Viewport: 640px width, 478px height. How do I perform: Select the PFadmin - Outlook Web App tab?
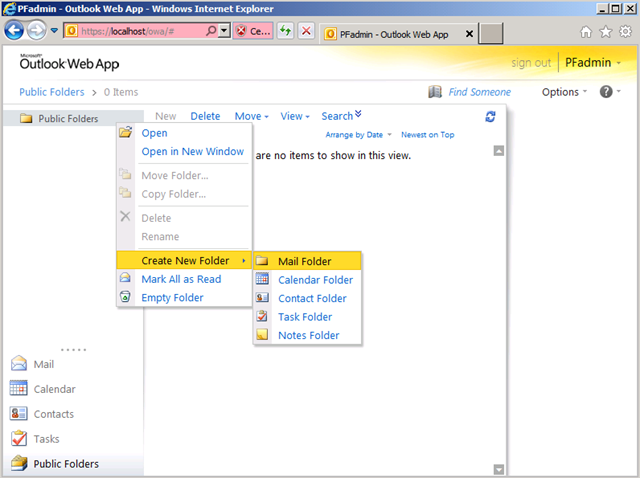[393, 34]
